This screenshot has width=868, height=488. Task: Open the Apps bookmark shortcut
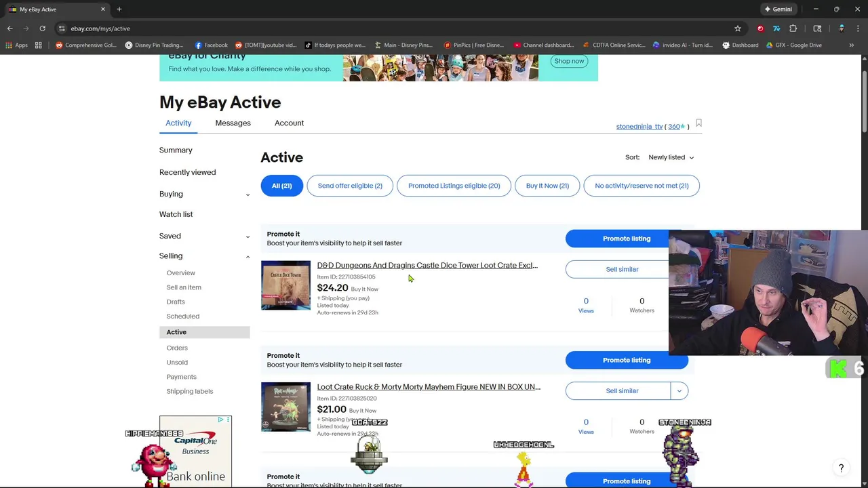16,45
